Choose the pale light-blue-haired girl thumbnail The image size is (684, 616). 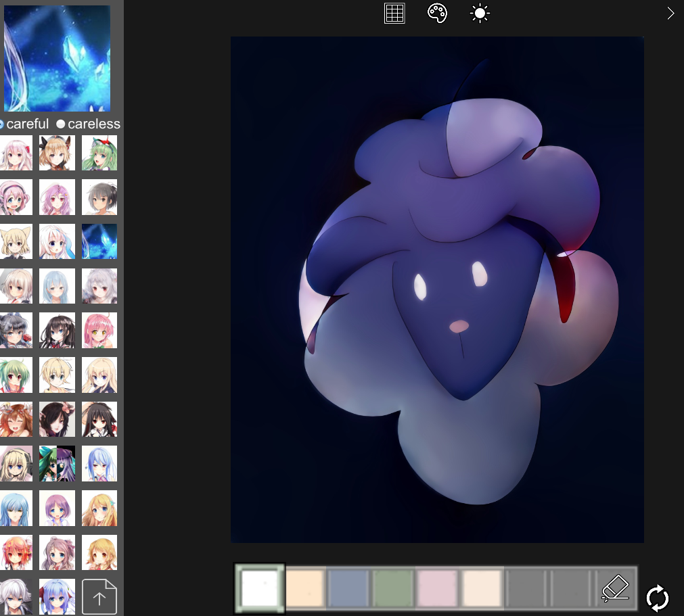(x=57, y=286)
